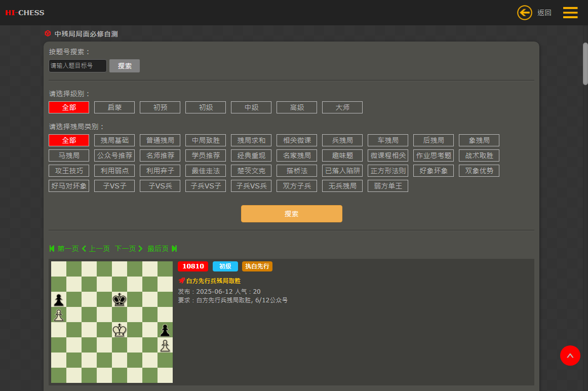588x391 pixels.
Task: Select the 战术取胜 category
Action: (479, 155)
